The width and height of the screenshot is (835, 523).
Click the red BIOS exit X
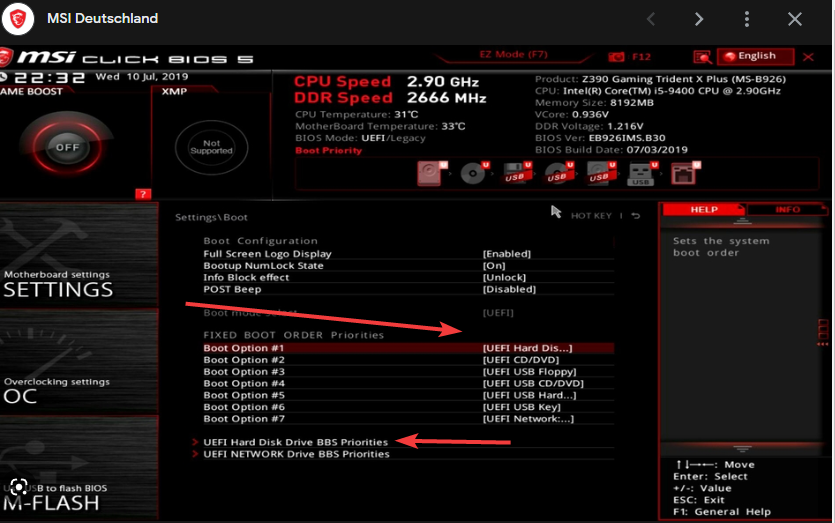(x=808, y=57)
